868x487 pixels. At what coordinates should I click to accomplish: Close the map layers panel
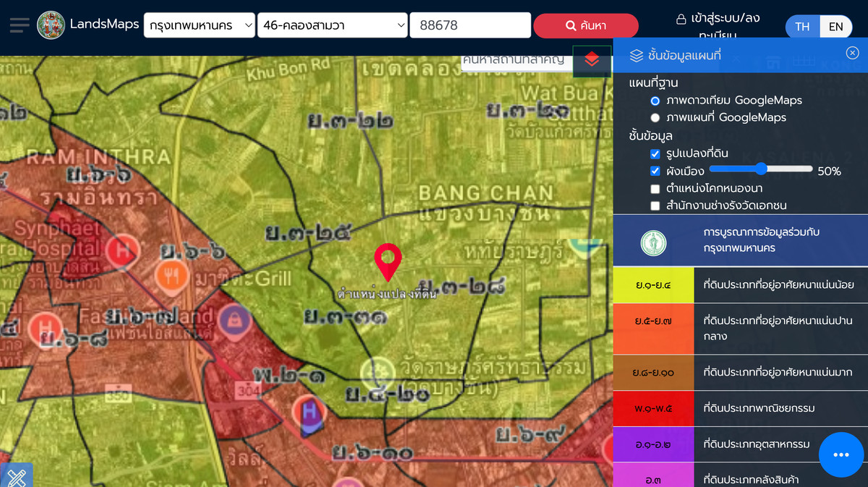(852, 53)
